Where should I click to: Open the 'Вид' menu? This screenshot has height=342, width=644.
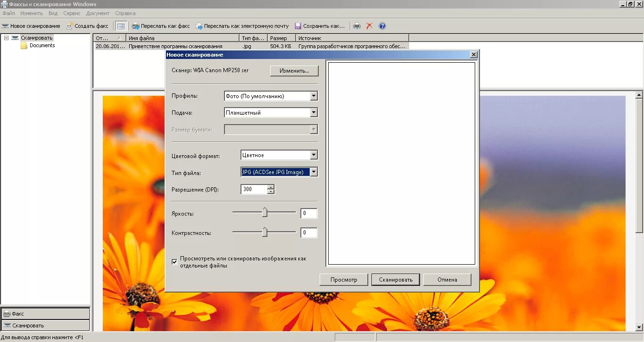click(x=53, y=13)
